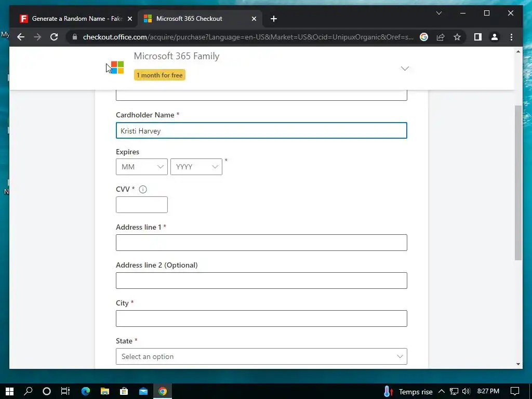Screen dimensions: 532x399
Task: Close the Generate a Random Name tab
Action: point(129,19)
